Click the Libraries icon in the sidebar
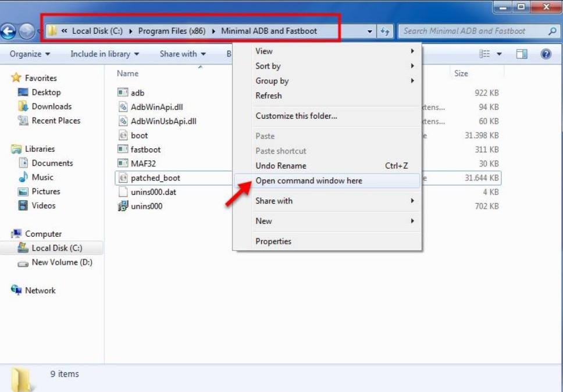Image resolution: width=563 pixels, height=392 pixels. point(16,149)
